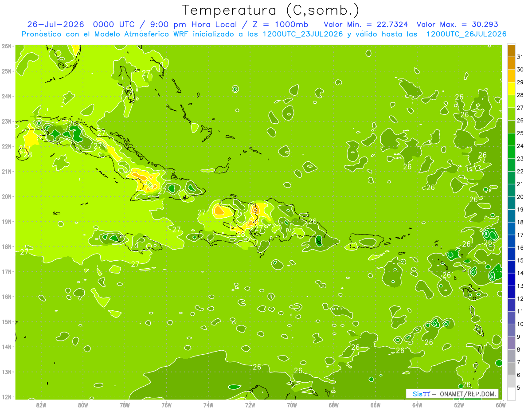This screenshot has height=411, width=532.
Task: Click the longitude axis label "68W"
Action: 334,405
